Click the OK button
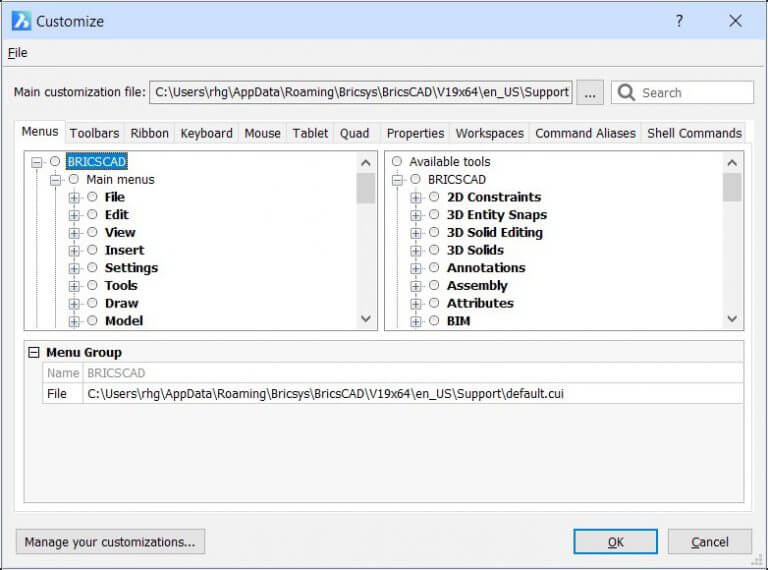Image resolution: width=768 pixels, height=570 pixels. 615,542
